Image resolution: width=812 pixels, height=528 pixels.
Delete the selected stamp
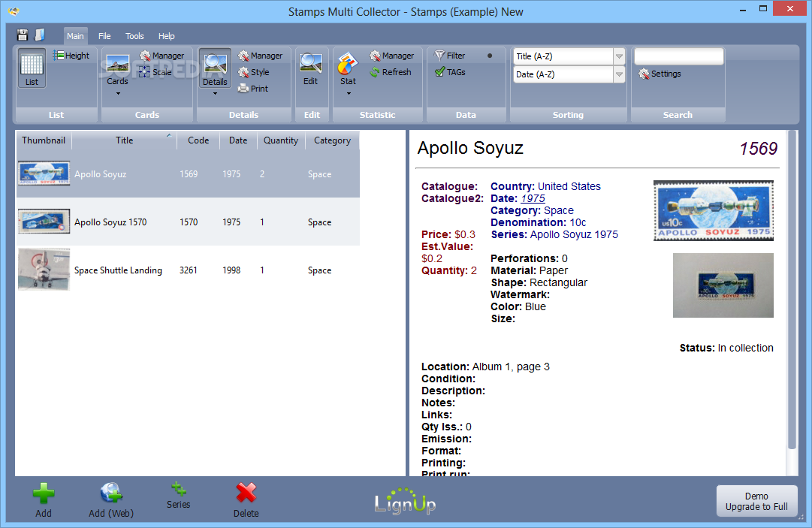(246, 500)
